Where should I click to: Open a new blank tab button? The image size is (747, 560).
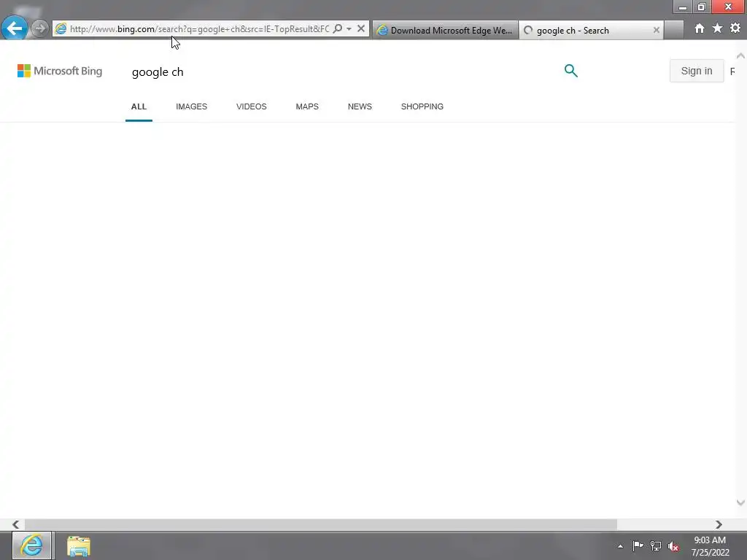(673, 30)
